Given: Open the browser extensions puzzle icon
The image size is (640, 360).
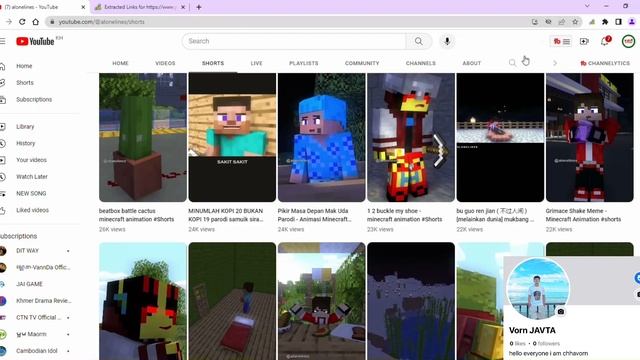Looking at the screenshot, I should (x=605, y=22).
